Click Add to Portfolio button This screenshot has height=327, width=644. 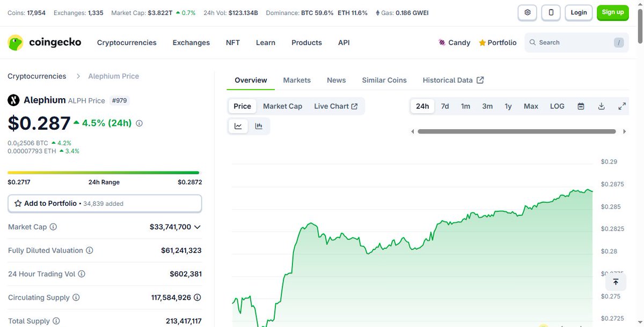tap(105, 204)
